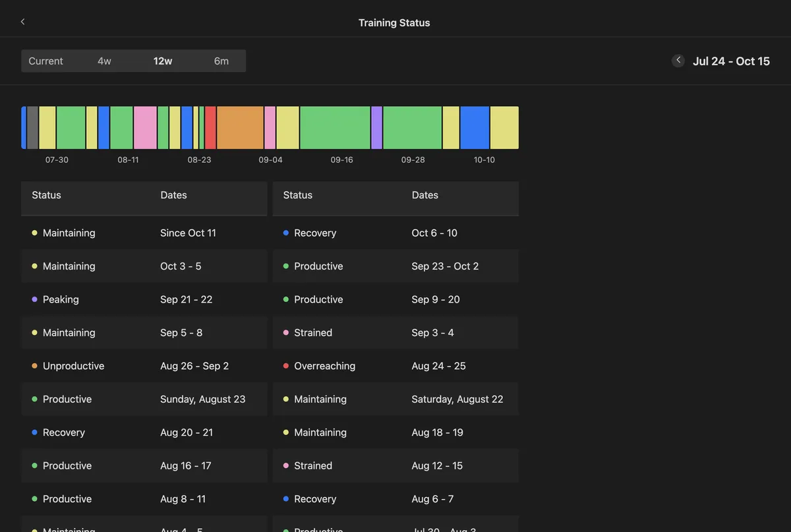
Task: Select the Strained row dated Sep 3 - 4
Action: pyautogui.click(x=395, y=333)
